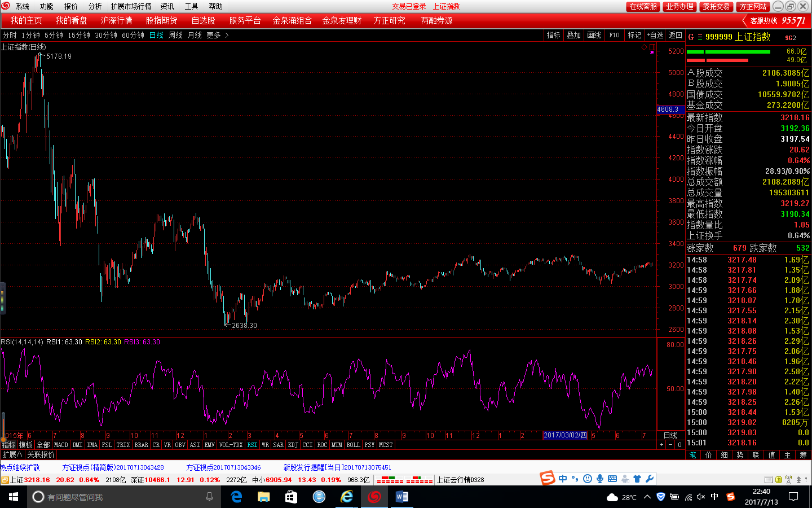Viewport: 812px width, 508px height.
Task: Open Windows action center notifications
Action: click(793, 497)
